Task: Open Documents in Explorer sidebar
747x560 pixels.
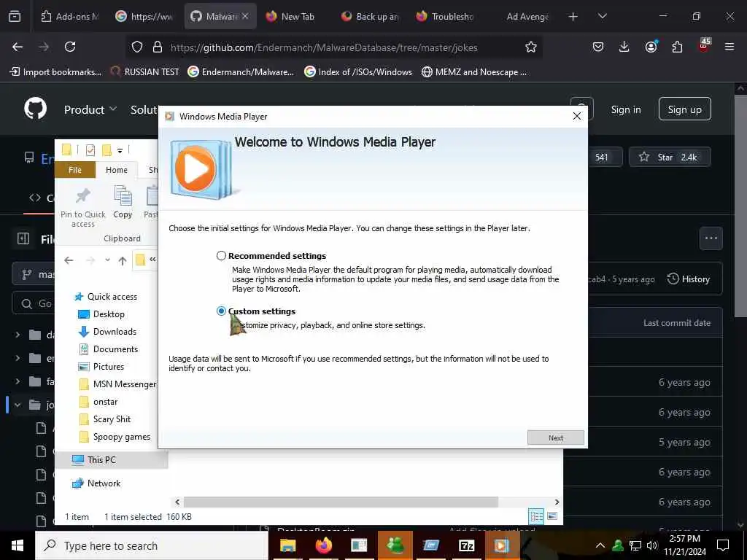Action: pyautogui.click(x=109, y=349)
